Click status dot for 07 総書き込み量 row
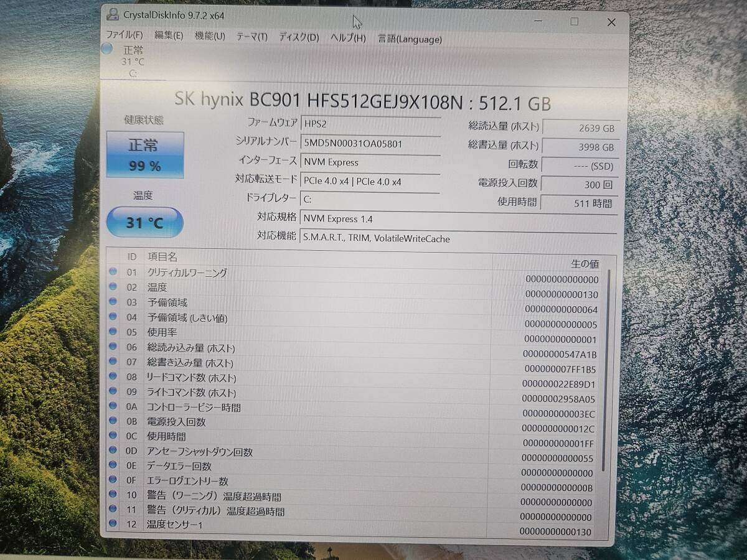Image resolution: width=747 pixels, height=560 pixels. point(113,361)
